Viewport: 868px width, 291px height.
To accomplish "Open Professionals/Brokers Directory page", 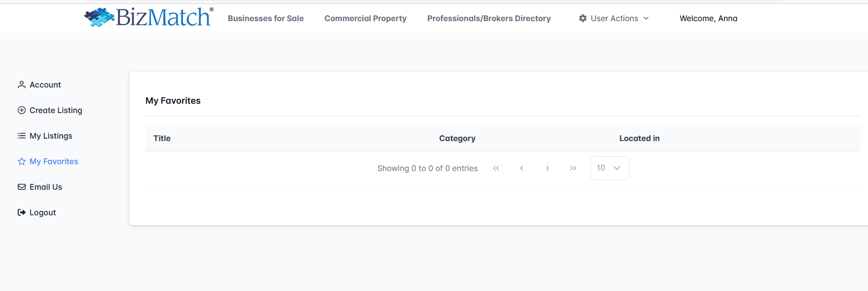I will [x=489, y=18].
